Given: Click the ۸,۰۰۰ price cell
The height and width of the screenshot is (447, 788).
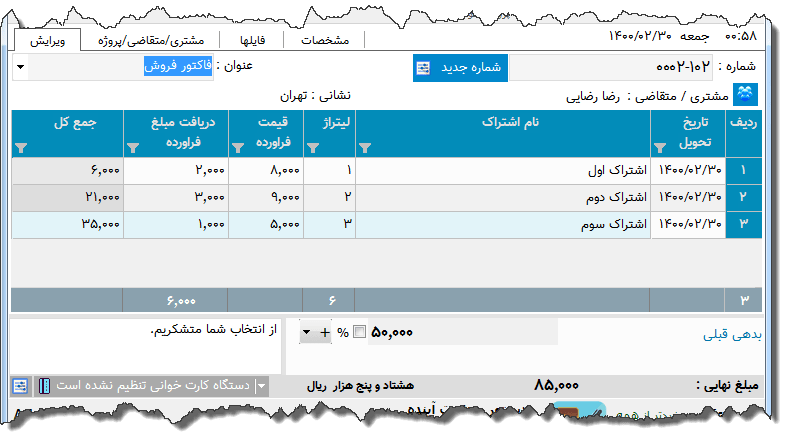Looking at the screenshot, I should pos(266,170).
